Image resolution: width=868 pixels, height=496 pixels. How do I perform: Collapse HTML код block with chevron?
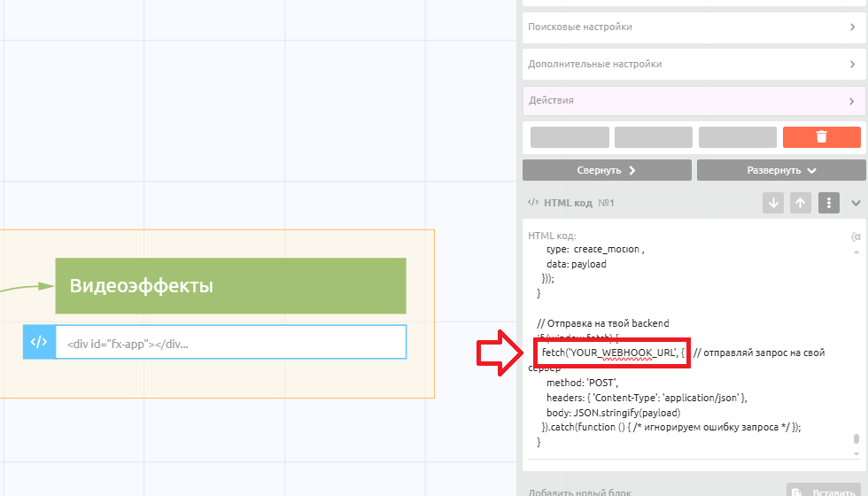pyautogui.click(x=856, y=203)
